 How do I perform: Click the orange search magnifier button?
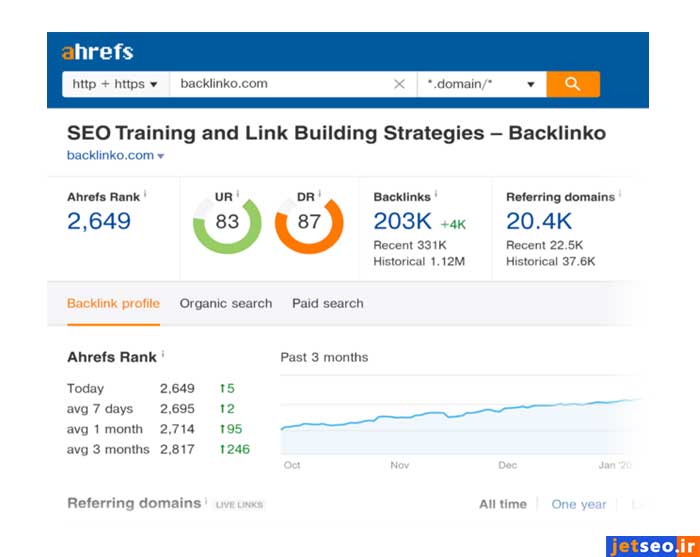click(x=572, y=84)
